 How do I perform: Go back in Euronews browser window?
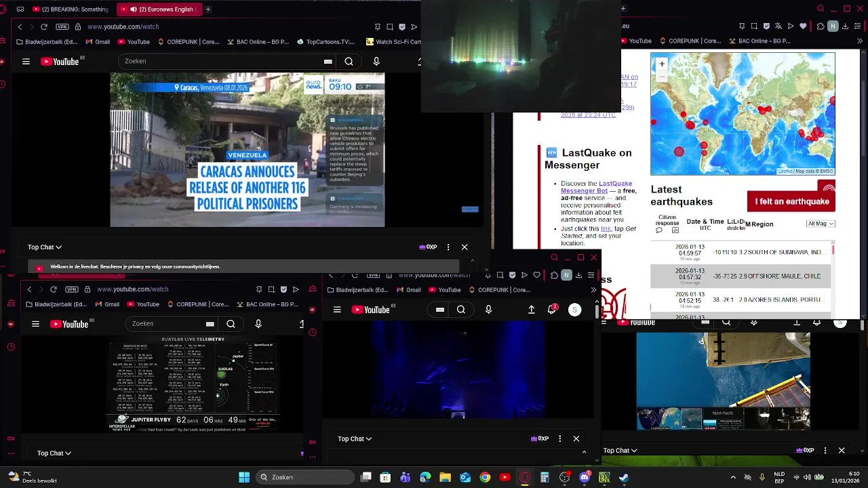click(20, 26)
